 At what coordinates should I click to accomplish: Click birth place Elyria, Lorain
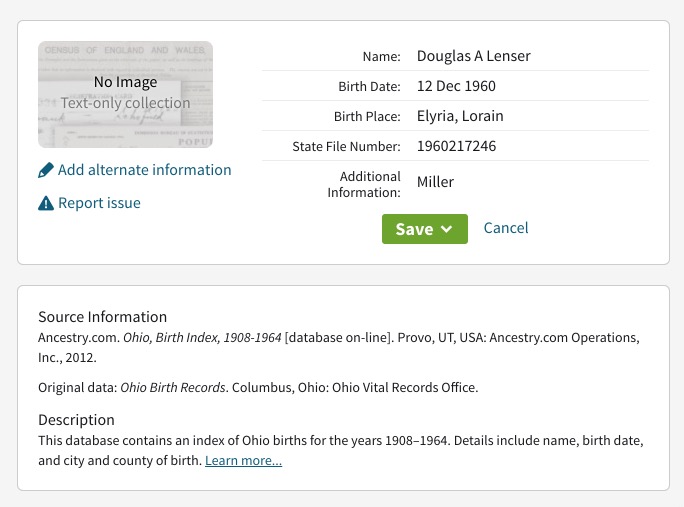coord(460,116)
